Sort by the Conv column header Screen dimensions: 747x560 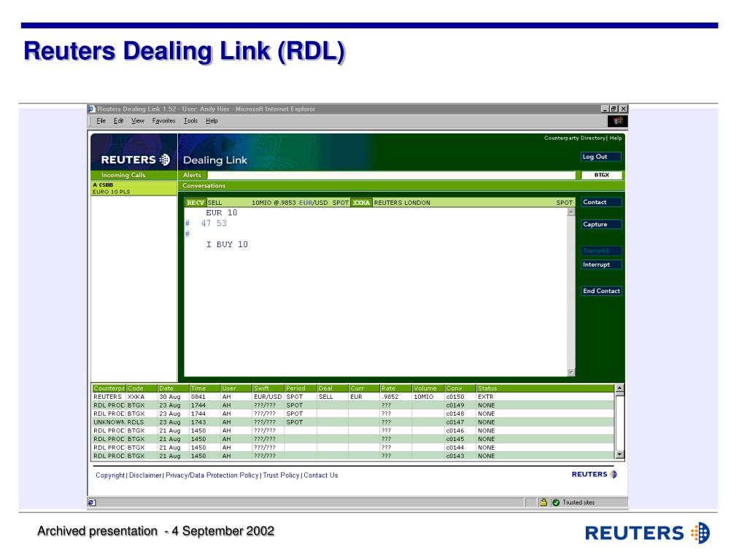(460, 389)
